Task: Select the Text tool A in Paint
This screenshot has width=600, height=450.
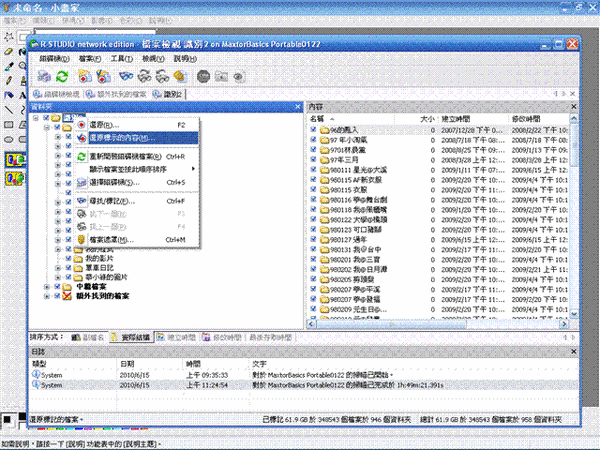Action: point(22,95)
